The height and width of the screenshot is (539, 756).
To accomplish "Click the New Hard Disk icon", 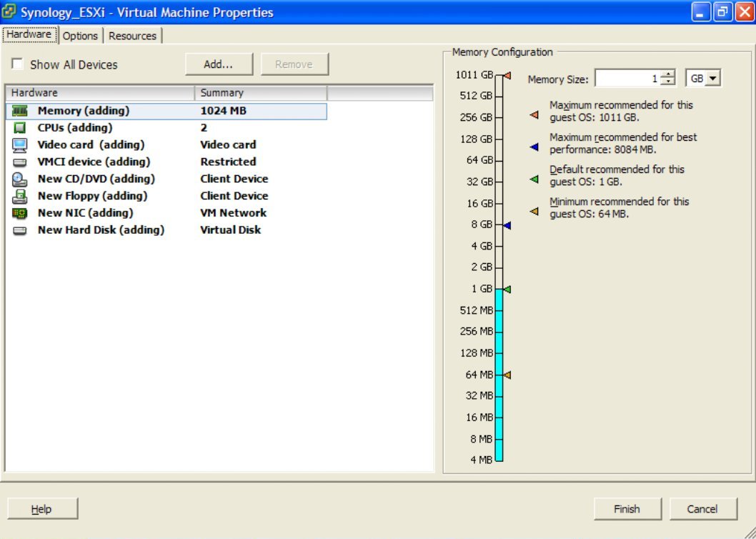I will [x=19, y=229].
